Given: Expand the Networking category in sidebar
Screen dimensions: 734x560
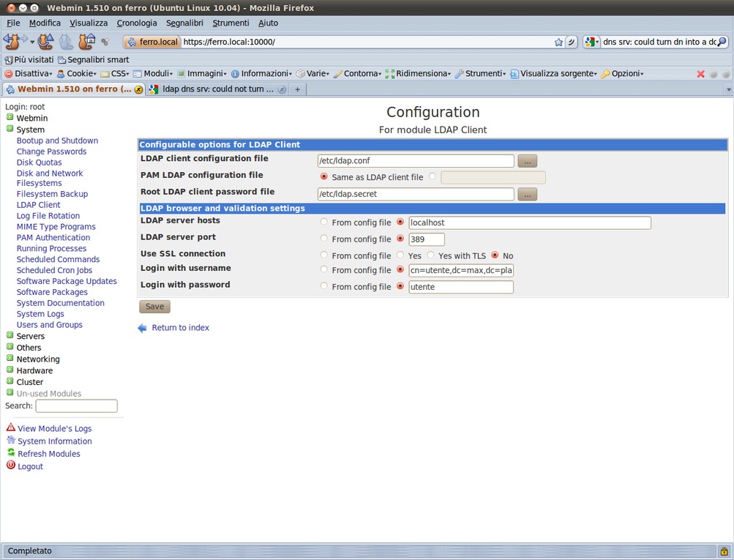Looking at the screenshot, I should tap(10, 358).
